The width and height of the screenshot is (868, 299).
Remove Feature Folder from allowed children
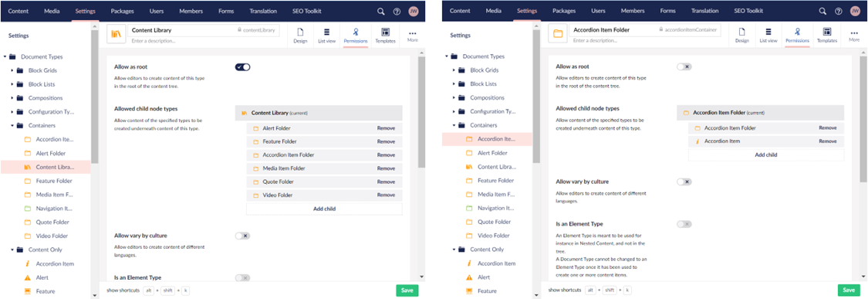tap(386, 141)
